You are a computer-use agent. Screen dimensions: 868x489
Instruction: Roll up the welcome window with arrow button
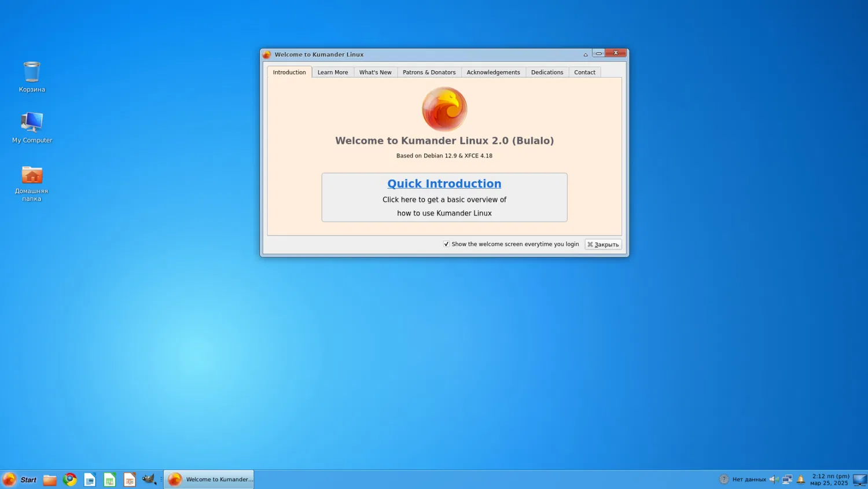586,54
